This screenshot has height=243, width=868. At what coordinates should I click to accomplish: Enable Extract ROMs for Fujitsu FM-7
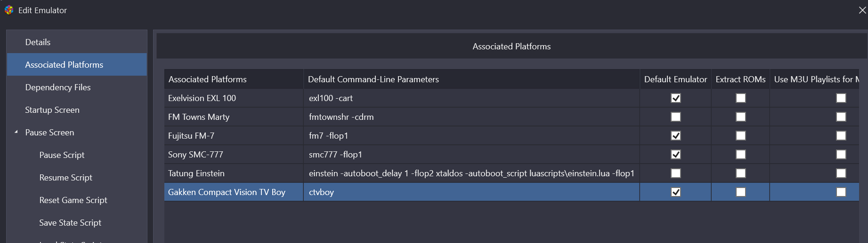tap(741, 135)
